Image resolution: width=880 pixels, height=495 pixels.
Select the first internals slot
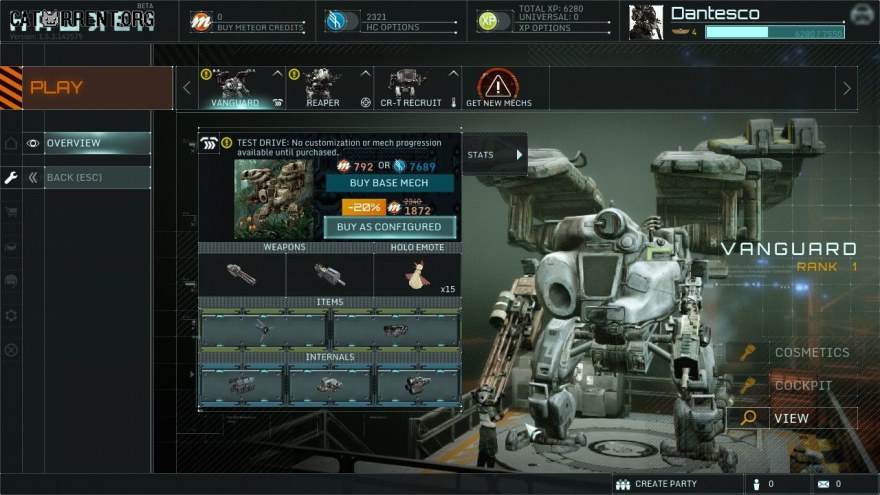(242, 384)
